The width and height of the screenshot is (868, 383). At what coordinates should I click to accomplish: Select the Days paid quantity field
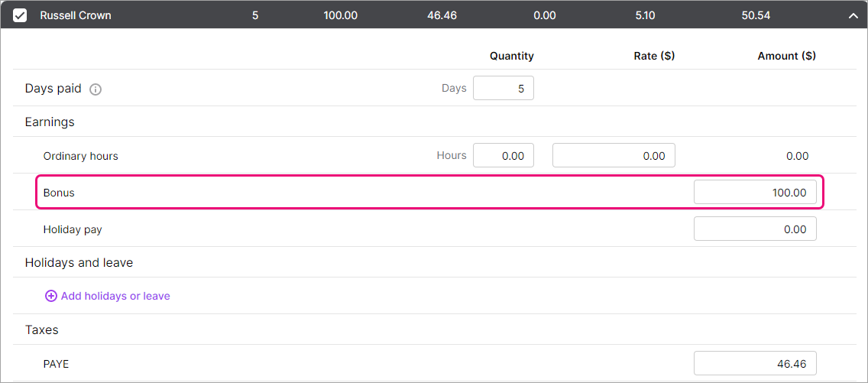click(503, 89)
